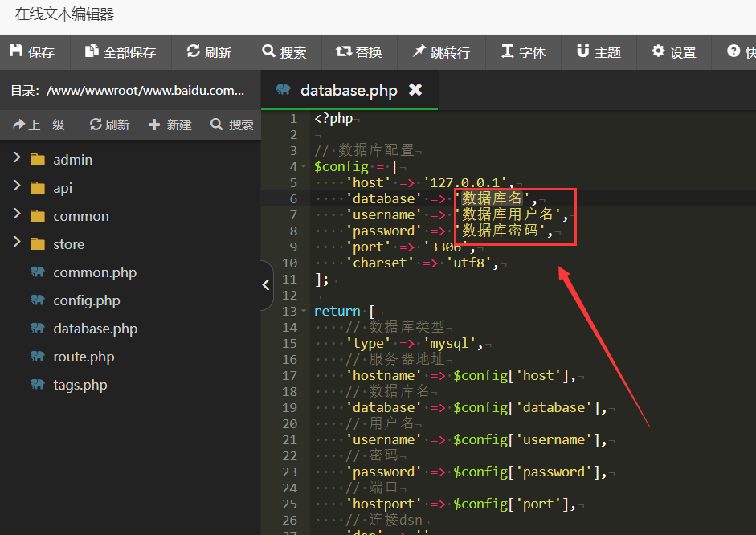Collapse the file sidebar panel

point(267,284)
